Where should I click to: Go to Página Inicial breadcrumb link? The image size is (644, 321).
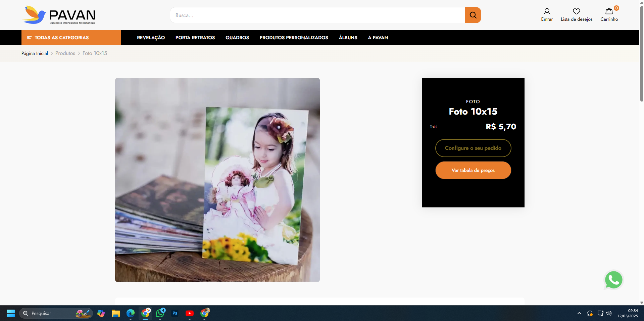35,53
